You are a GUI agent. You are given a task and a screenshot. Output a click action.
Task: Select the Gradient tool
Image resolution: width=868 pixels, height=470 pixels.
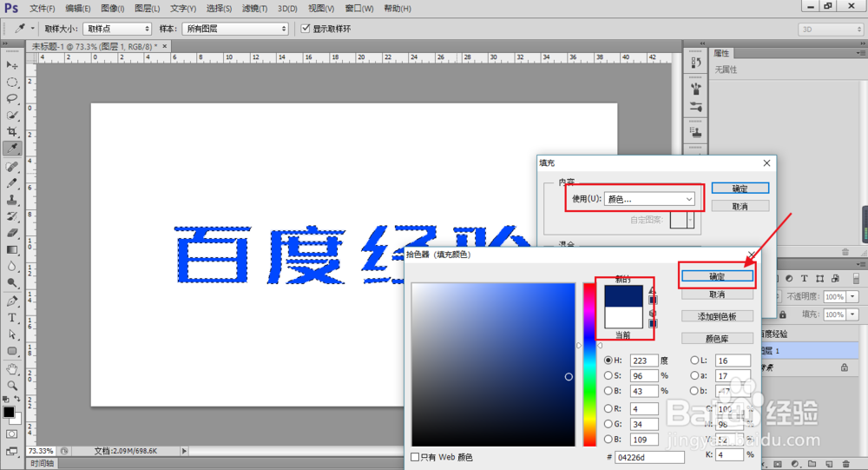(x=11, y=250)
